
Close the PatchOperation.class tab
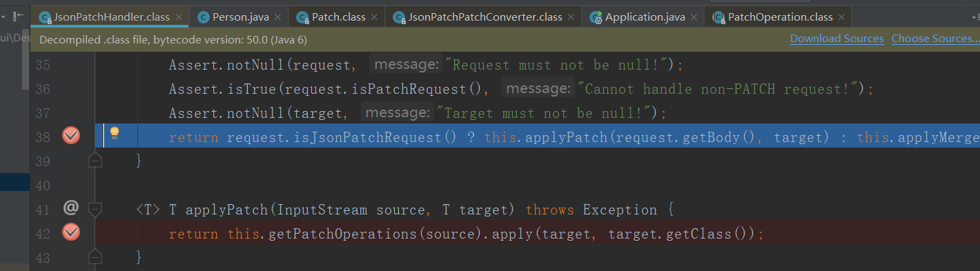point(842,18)
